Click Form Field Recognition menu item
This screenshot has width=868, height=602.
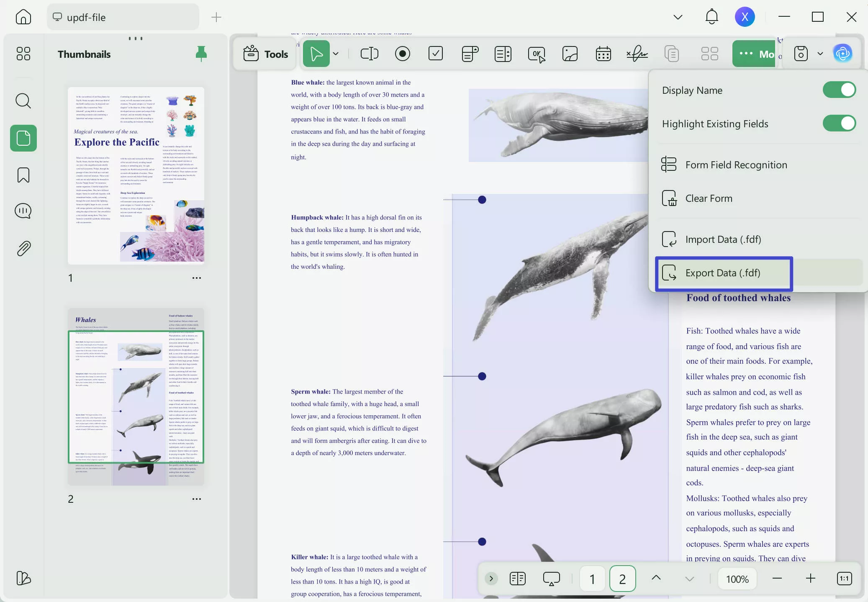point(736,165)
